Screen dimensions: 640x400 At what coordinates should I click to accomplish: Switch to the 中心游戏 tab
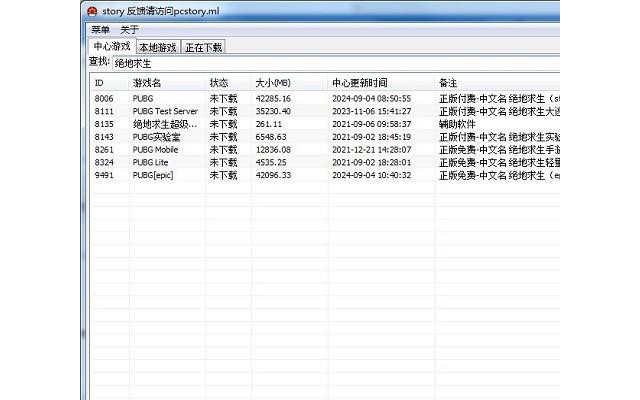112,46
